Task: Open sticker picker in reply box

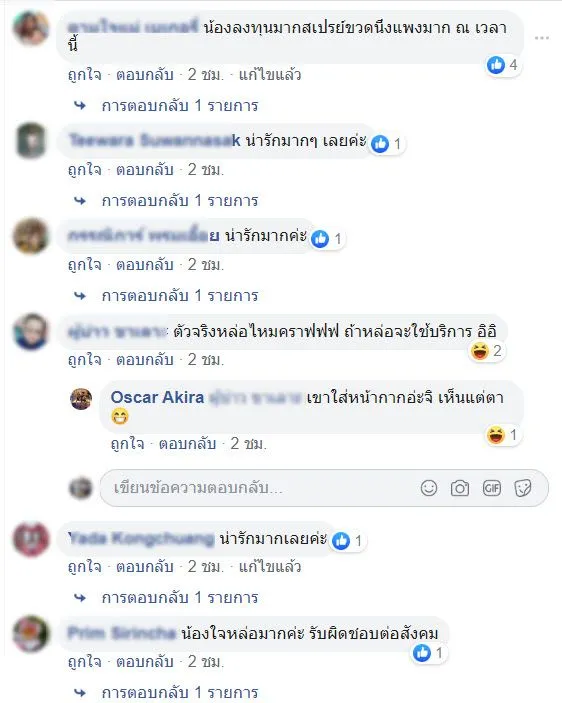Action: click(523, 488)
